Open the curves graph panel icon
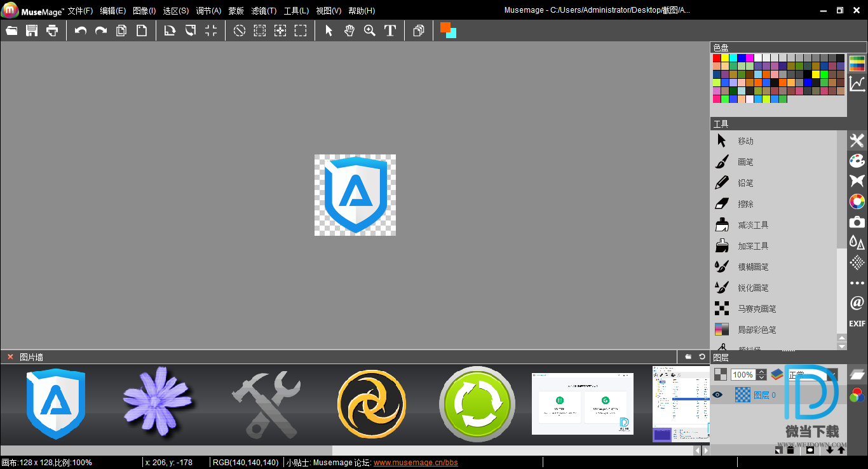868x469 pixels. pyautogui.click(x=857, y=84)
